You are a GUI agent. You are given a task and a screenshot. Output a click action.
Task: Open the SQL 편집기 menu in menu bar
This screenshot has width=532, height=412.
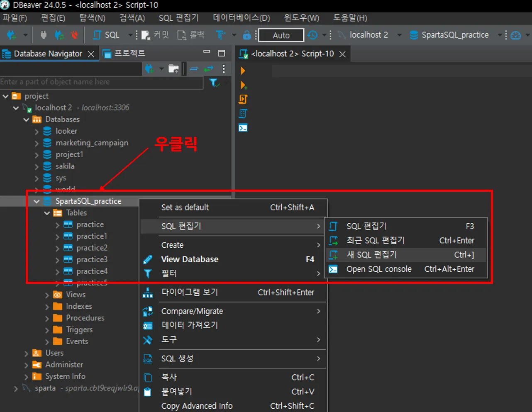[x=178, y=18]
